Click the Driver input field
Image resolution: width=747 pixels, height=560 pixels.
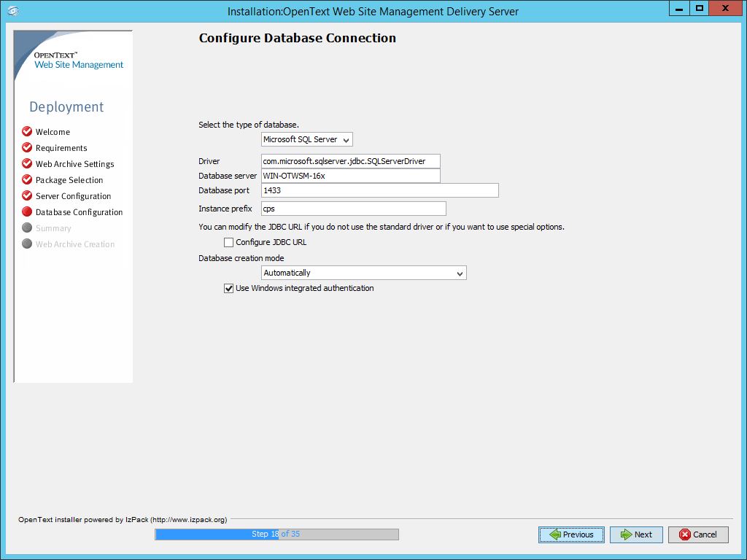(351, 161)
